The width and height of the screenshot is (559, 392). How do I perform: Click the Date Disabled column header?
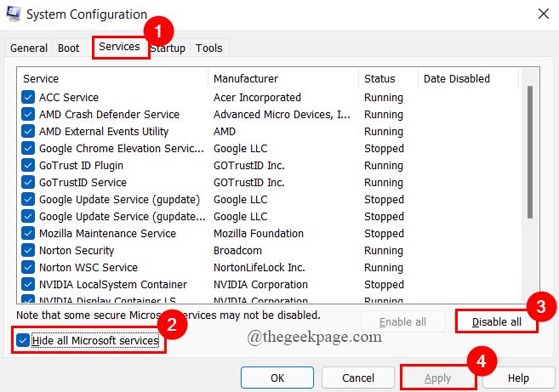(x=466, y=79)
